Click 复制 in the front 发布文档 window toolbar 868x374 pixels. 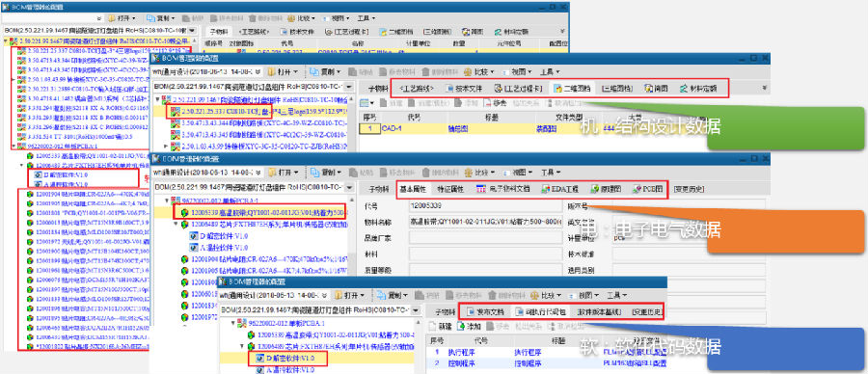pos(393,295)
